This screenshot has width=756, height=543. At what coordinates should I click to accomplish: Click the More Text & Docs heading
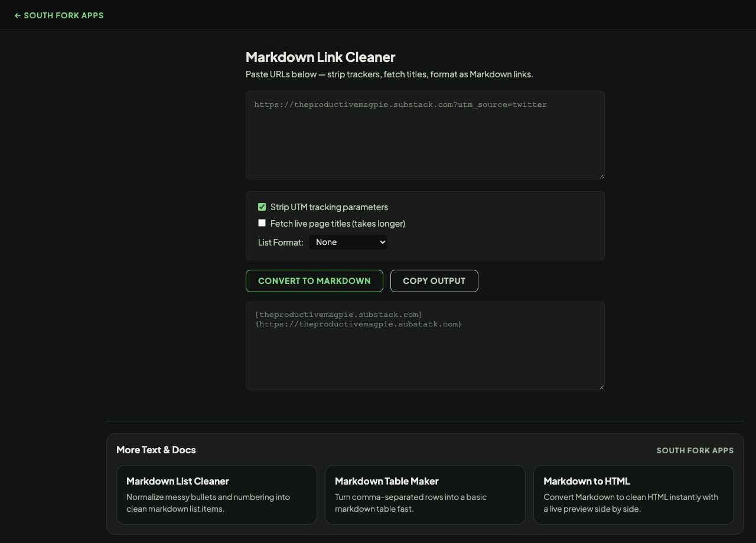pos(156,450)
